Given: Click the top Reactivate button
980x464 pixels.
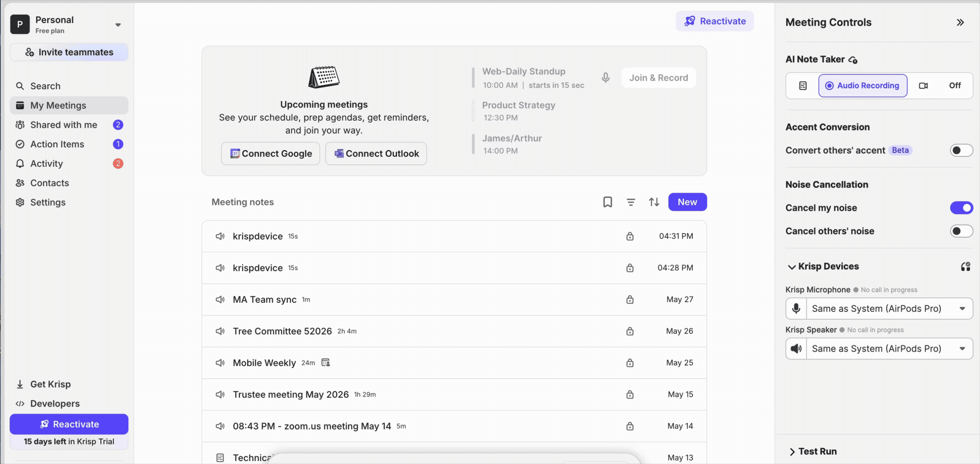Looking at the screenshot, I should [x=714, y=21].
